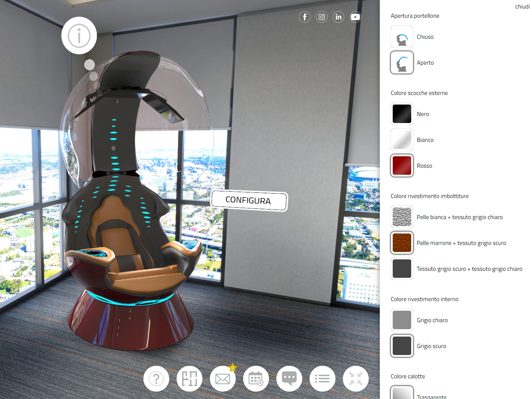
Task: Open the chat speech bubble button
Action: [x=289, y=379]
